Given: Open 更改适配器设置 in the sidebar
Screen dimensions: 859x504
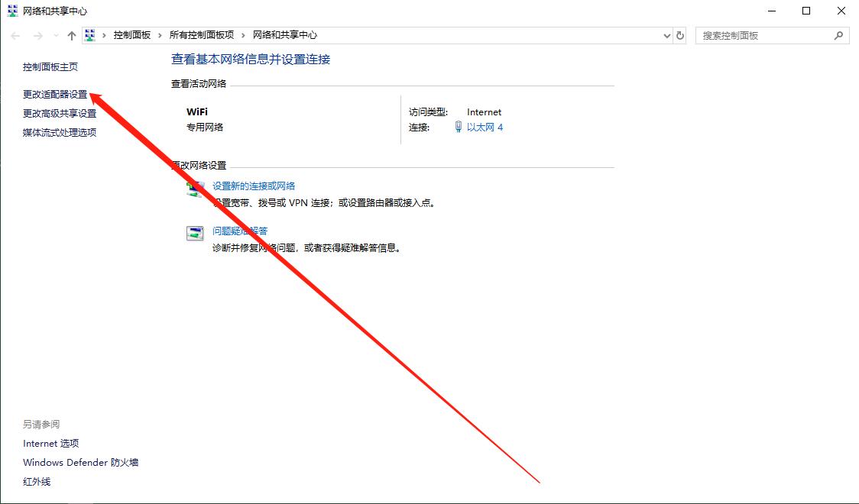Looking at the screenshot, I should pos(53,94).
